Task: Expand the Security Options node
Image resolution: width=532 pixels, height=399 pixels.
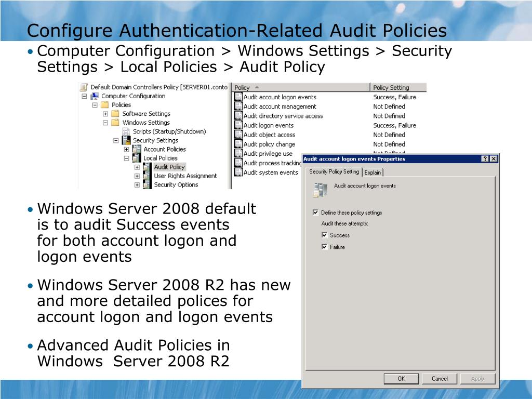Action: (x=137, y=184)
